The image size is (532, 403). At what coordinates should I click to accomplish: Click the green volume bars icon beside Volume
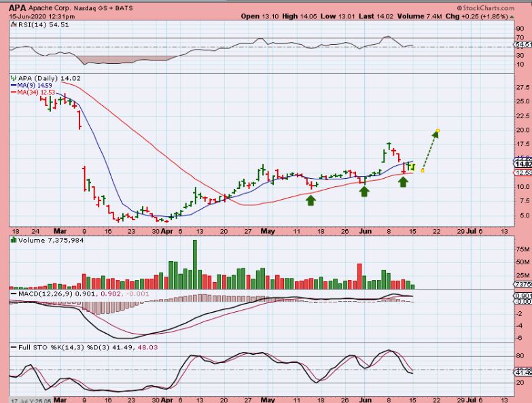point(14,240)
